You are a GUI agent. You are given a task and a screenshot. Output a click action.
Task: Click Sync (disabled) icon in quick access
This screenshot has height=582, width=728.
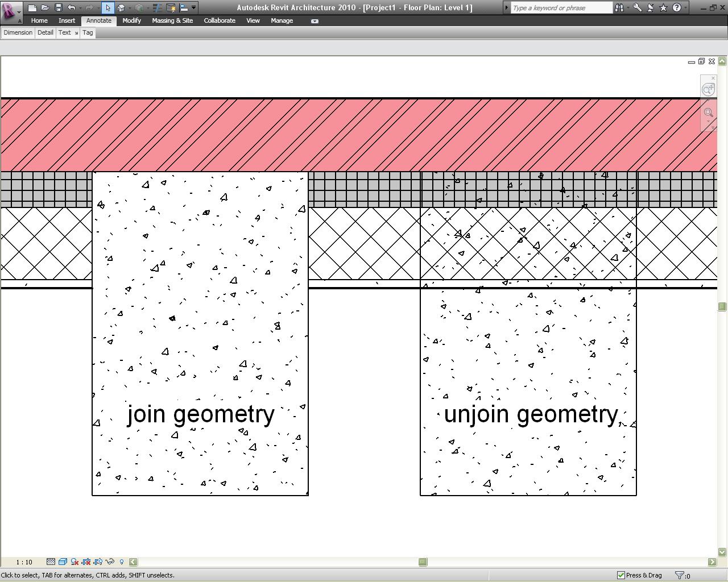(139, 7)
